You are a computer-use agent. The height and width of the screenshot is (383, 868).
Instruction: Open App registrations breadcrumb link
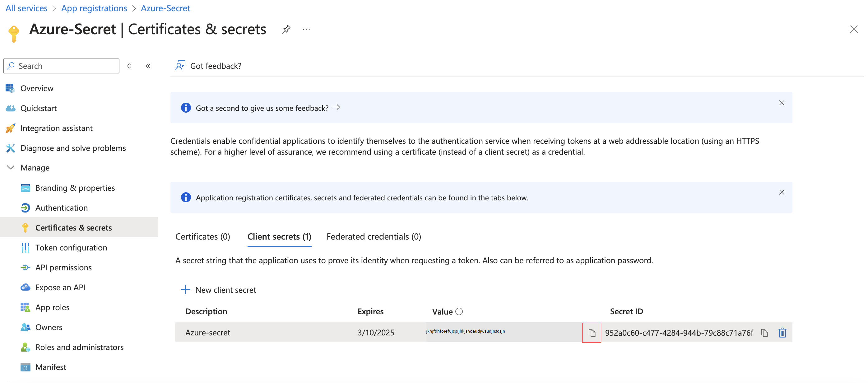(94, 8)
